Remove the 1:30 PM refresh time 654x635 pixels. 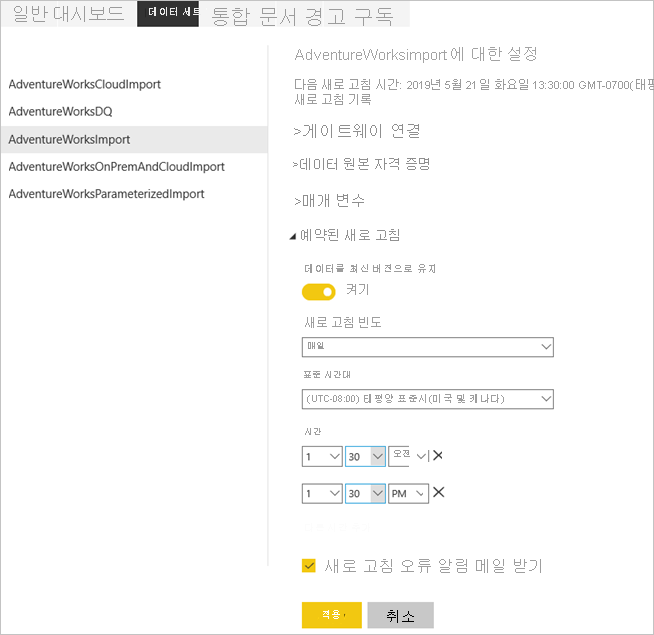point(438,492)
